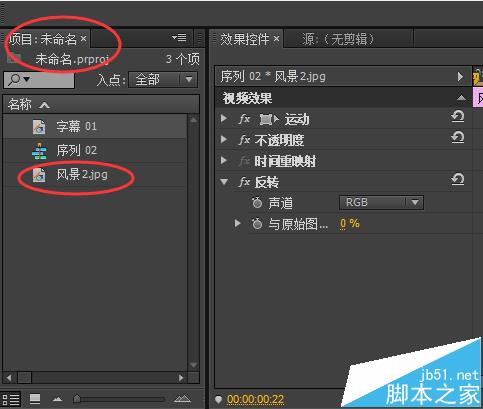The width and height of the screenshot is (483, 409).
Task: Expand the 不透明度 effect
Action: click(x=224, y=139)
